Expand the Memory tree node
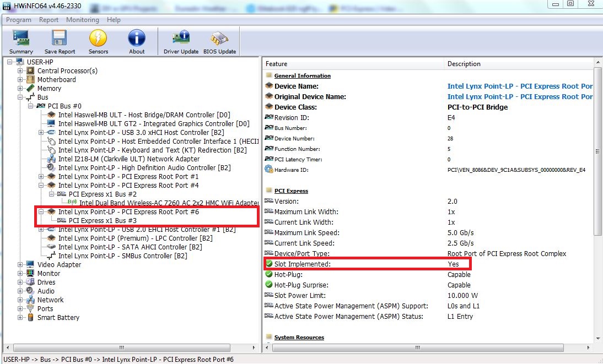This screenshot has width=603, height=364. tap(20, 89)
